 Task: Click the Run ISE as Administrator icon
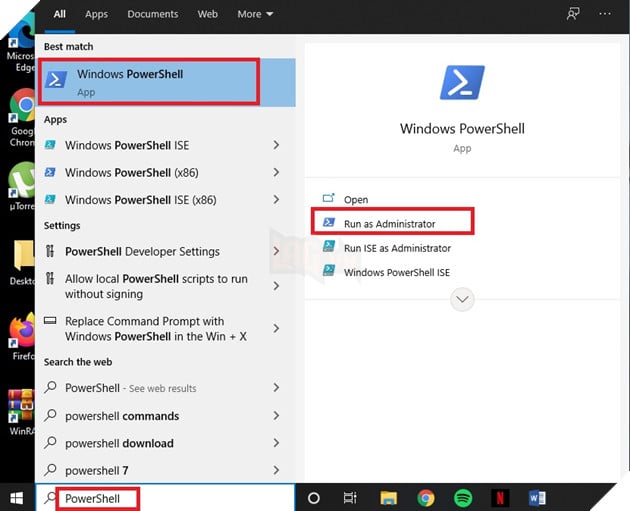[x=329, y=246]
